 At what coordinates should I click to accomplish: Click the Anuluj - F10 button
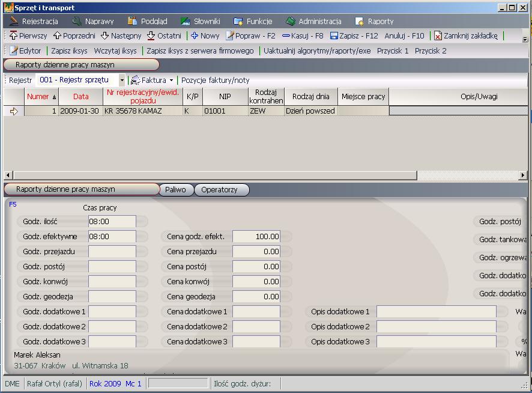[404, 35]
